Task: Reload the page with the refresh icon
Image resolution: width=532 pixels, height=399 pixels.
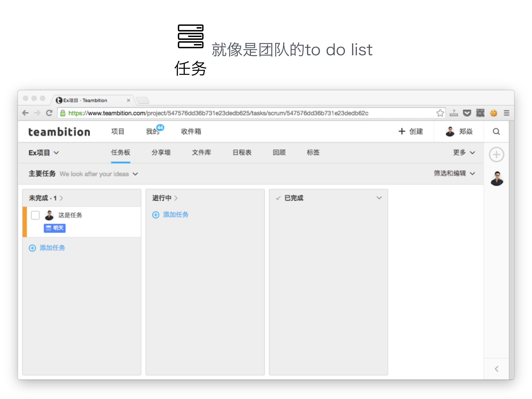Action: click(49, 113)
